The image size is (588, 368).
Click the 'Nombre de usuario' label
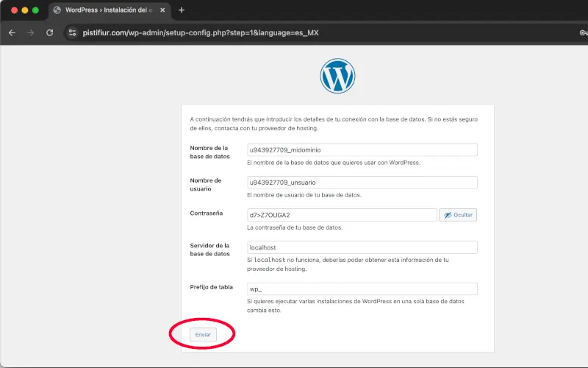tap(206, 185)
